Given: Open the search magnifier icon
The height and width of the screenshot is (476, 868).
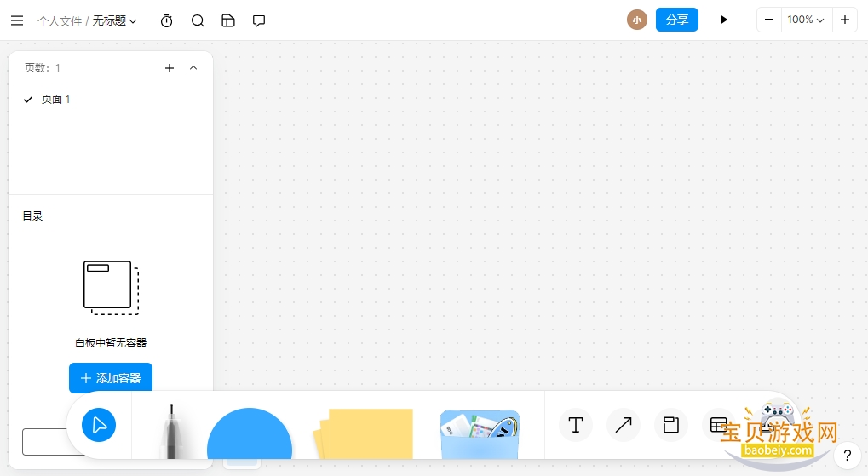Looking at the screenshot, I should [198, 21].
